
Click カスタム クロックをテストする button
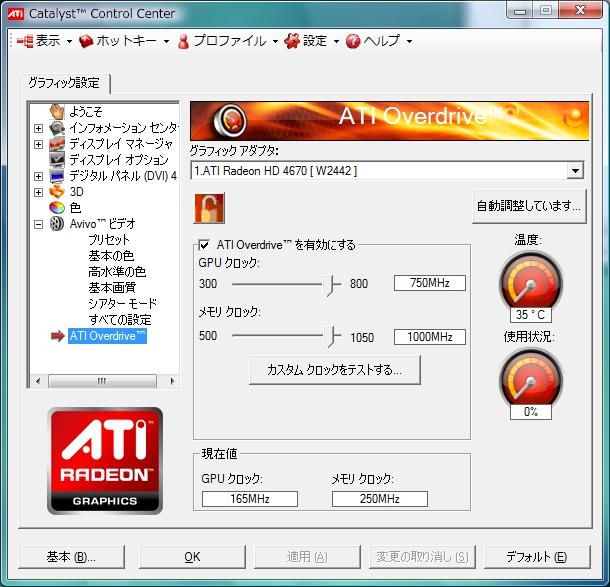click(335, 370)
